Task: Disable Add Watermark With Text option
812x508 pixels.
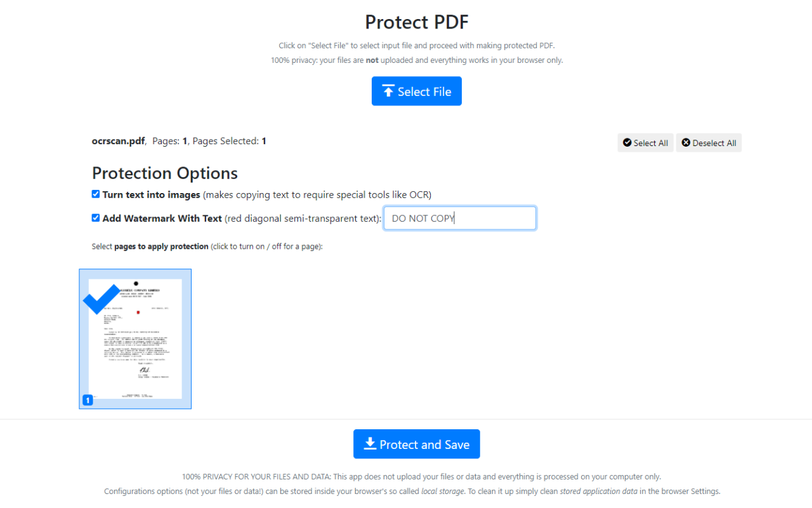Action: click(95, 217)
